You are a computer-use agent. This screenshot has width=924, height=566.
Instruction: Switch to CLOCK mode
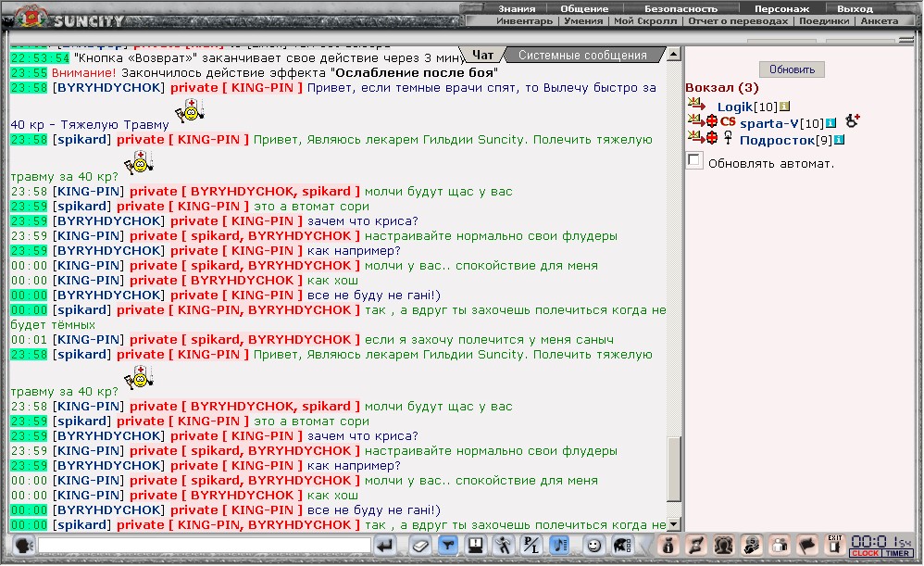pos(865,553)
